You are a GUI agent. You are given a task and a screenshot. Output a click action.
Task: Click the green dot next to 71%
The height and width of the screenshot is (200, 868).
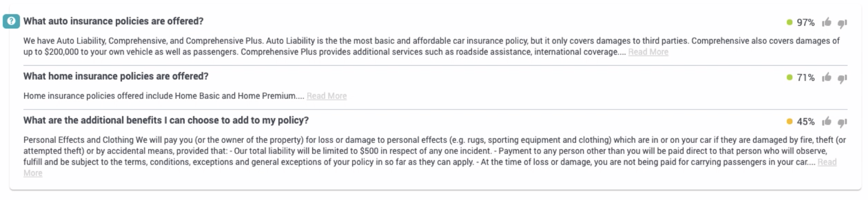pos(789,77)
